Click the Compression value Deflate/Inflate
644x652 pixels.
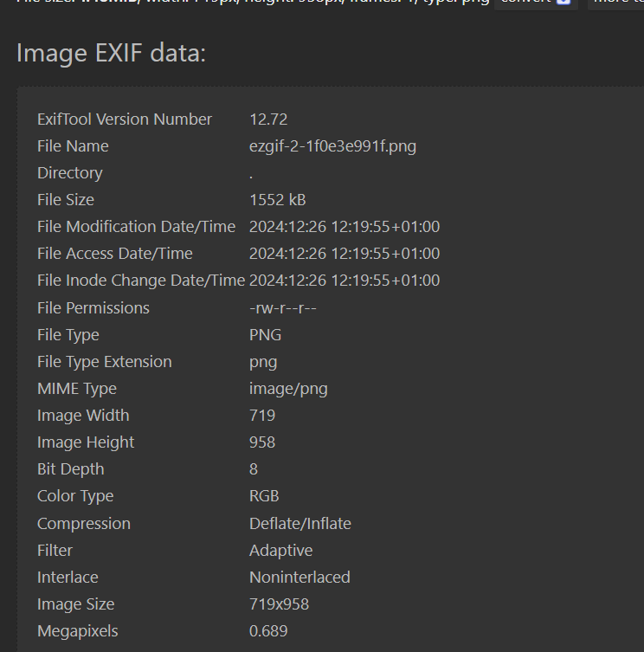[x=299, y=524]
